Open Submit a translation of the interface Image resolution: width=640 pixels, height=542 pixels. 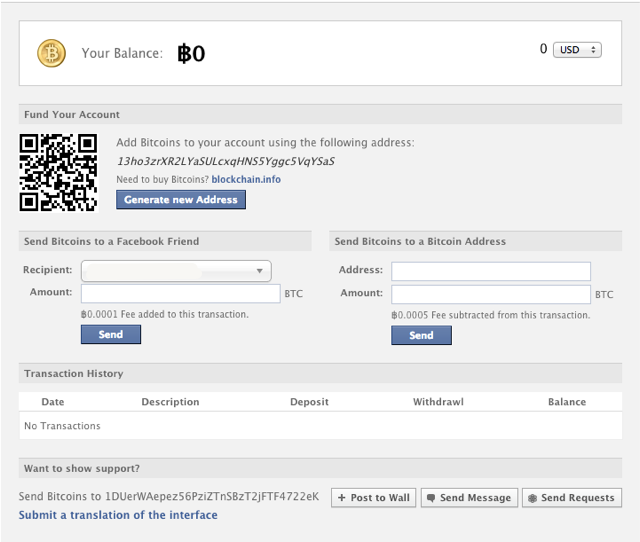click(x=118, y=515)
